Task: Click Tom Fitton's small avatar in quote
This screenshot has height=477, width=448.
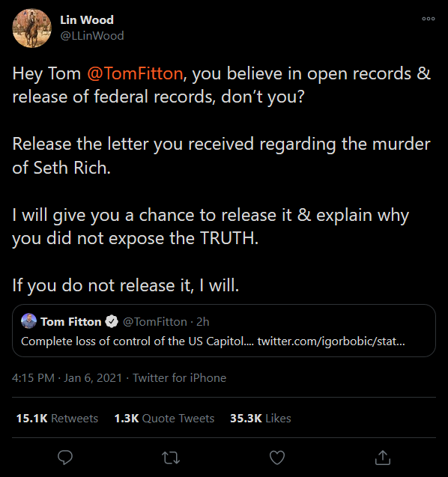Action: click(x=28, y=321)
